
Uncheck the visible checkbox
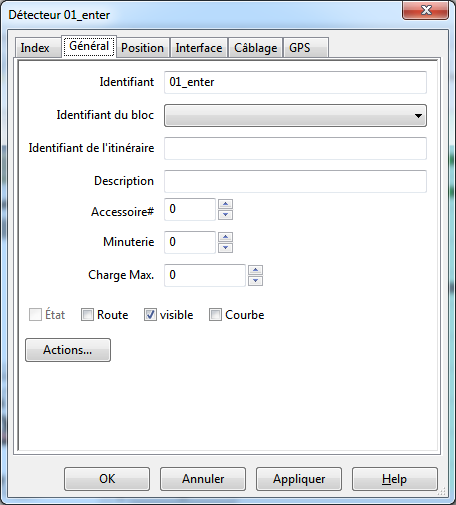pos(150,315)
